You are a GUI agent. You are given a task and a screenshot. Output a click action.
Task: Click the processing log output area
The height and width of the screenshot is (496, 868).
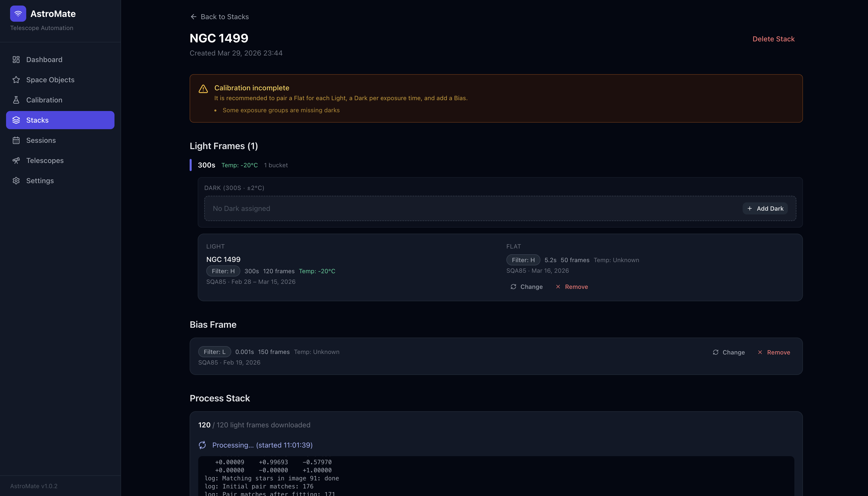point(496,477)
